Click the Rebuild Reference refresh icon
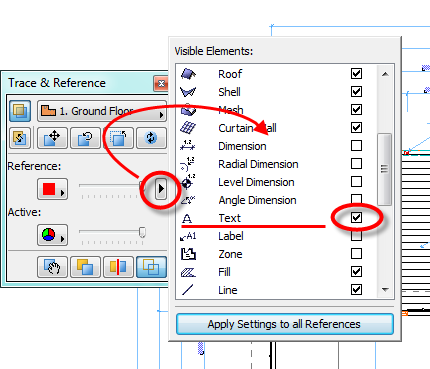The width and height of the screenshot is (430, 369). (x=151, y=138)
